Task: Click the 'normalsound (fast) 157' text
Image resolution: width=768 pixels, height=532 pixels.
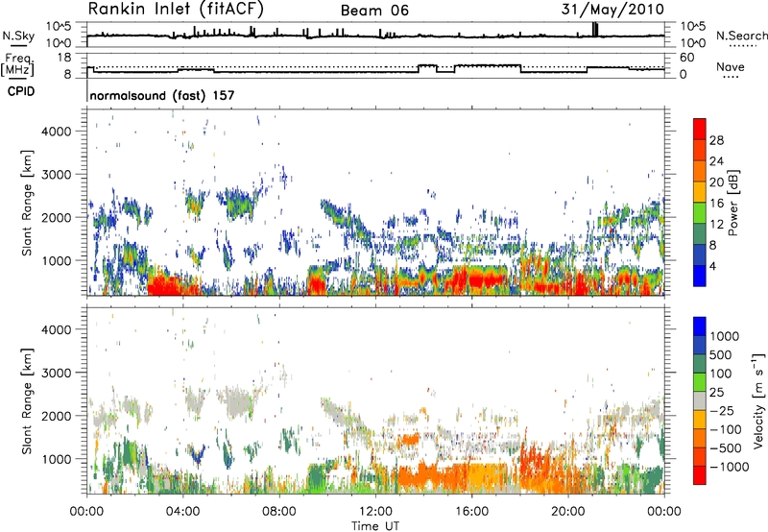Action: coord(162,95)
